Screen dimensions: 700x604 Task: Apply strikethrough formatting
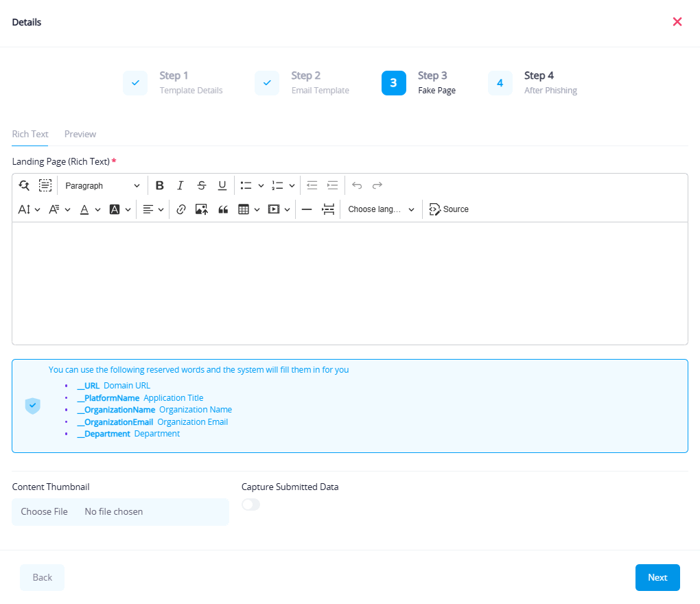(x=201, y=185)
